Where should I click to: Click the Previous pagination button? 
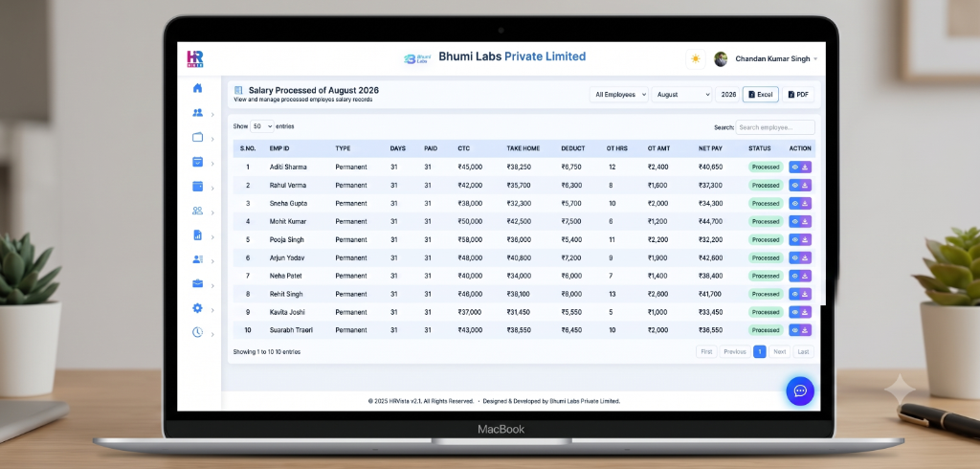735,351
